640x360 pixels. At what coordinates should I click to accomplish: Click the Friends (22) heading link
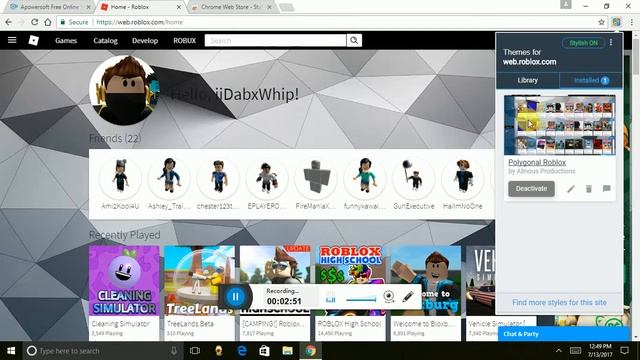tap(115, 138)
